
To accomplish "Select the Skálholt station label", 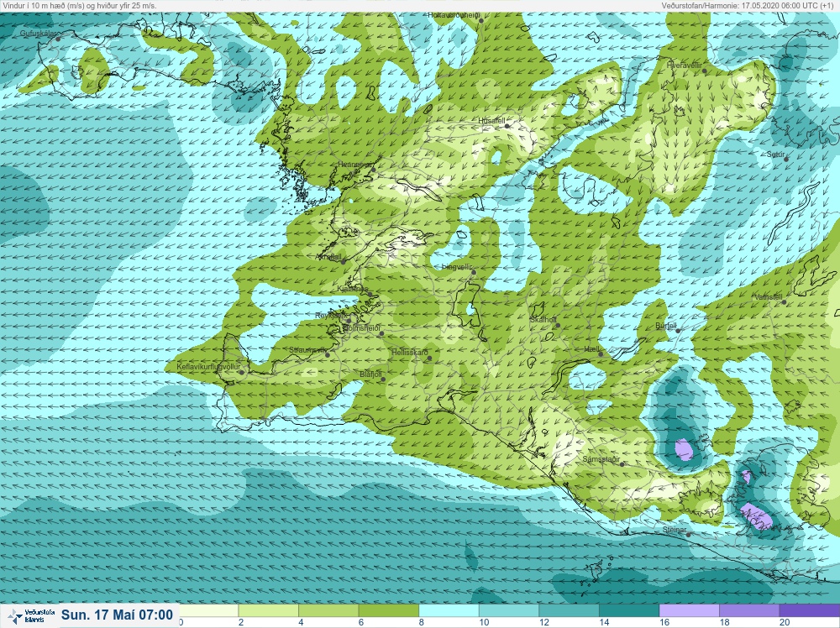I will pos(543,320).
